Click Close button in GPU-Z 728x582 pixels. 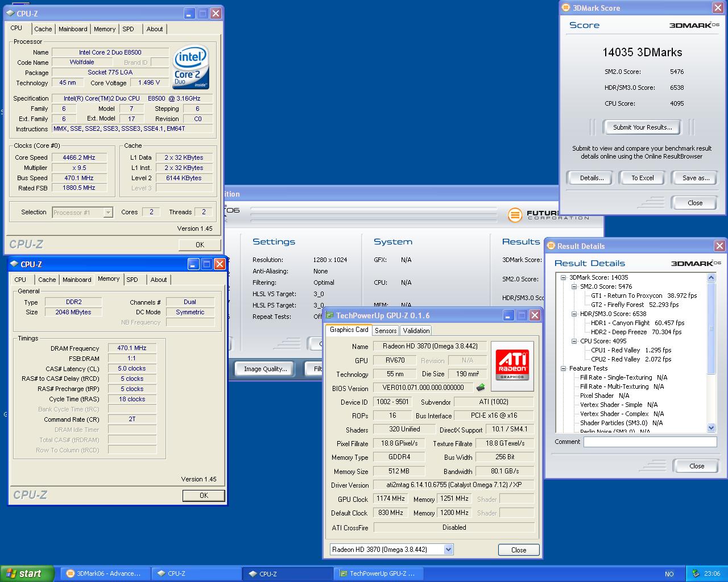tap(519, 550)
